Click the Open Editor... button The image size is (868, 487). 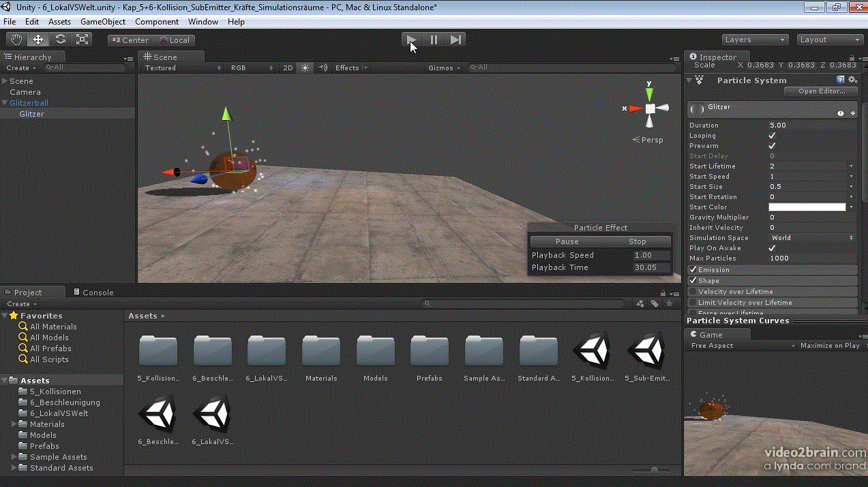(x=822, y=91)
